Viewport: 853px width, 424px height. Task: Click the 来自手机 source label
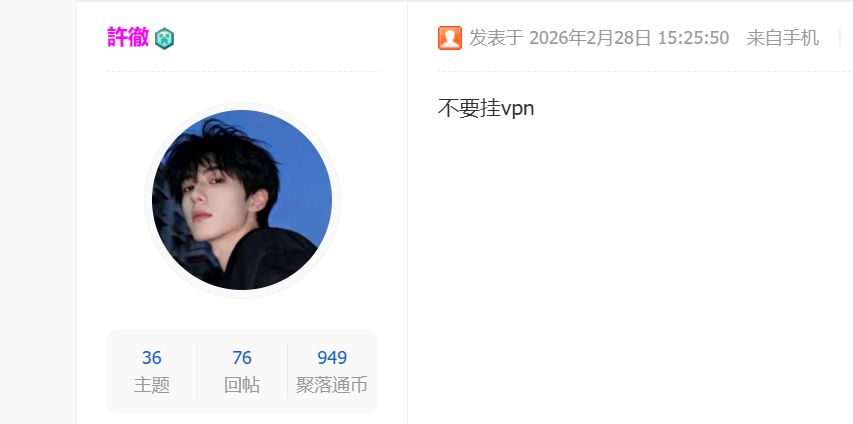click(x=782, y=38)
